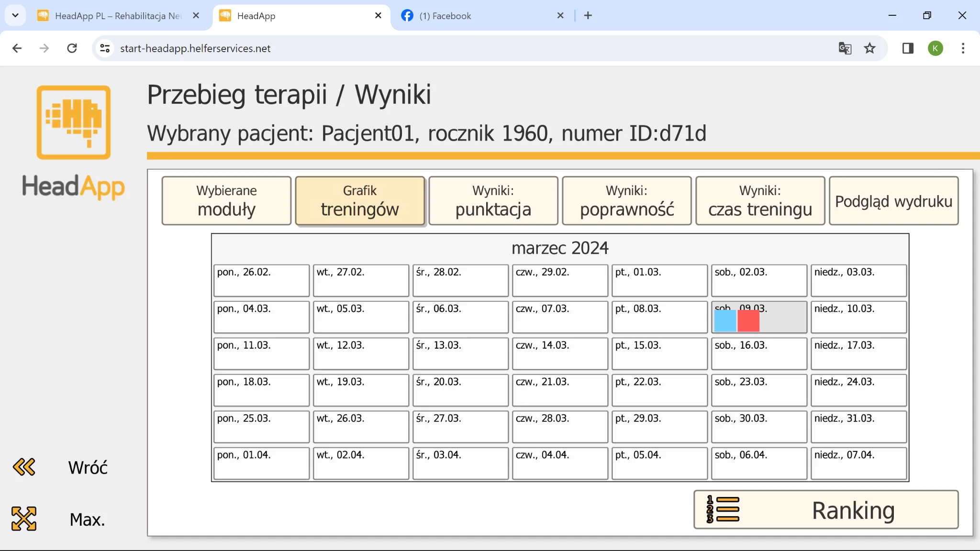
Task: Select calendar day sob., 16.03.
Action: point(759,353)
